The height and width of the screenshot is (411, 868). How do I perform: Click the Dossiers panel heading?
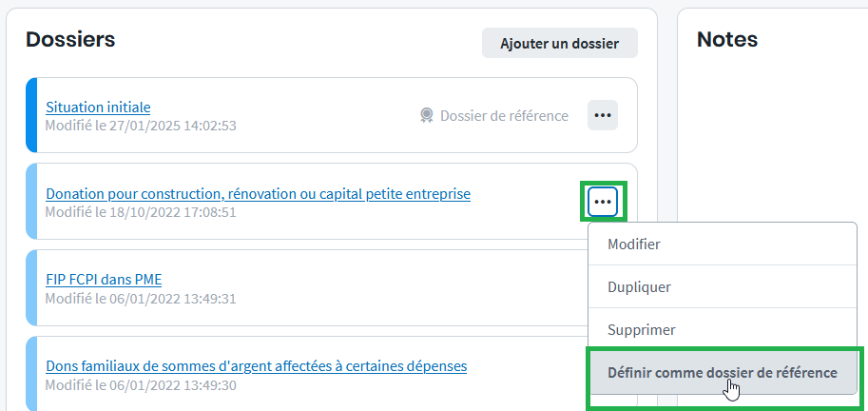[x=70, y=39]
